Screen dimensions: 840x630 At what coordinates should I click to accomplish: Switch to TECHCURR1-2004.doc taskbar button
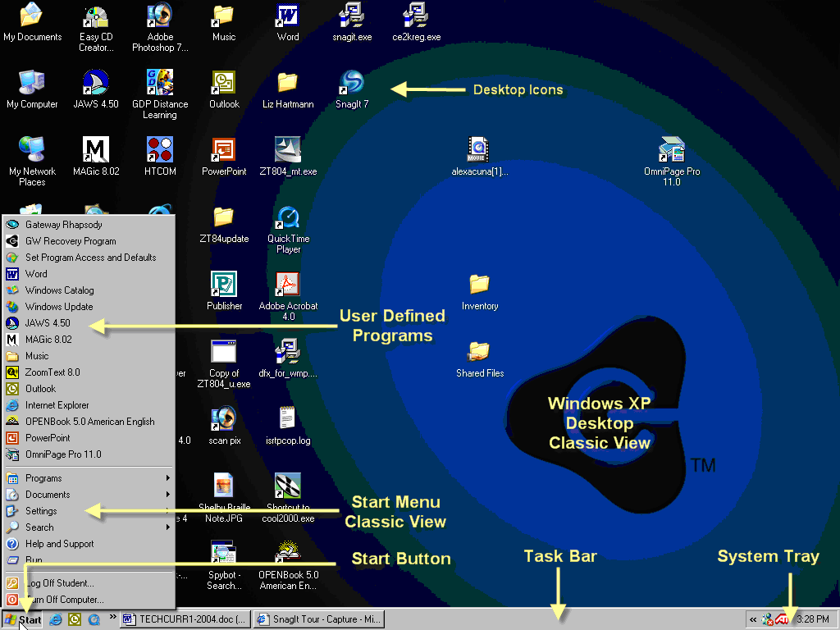(185, 620)
